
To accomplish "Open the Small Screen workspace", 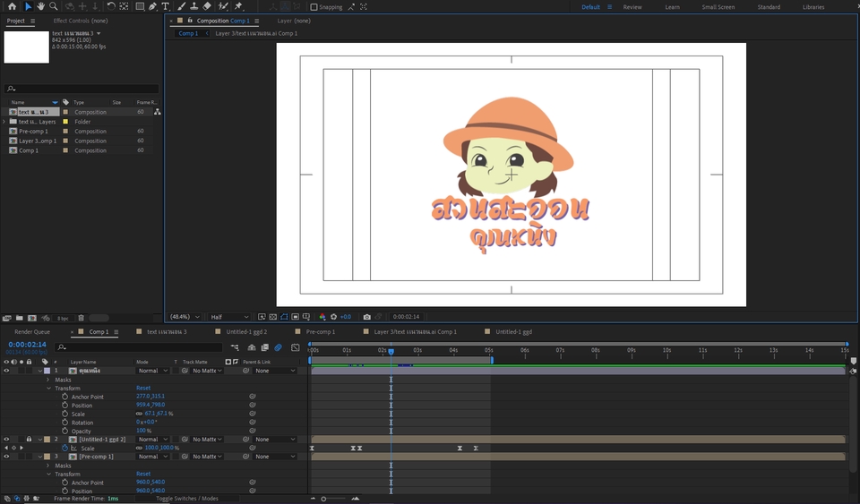I will tap(718, 7).
